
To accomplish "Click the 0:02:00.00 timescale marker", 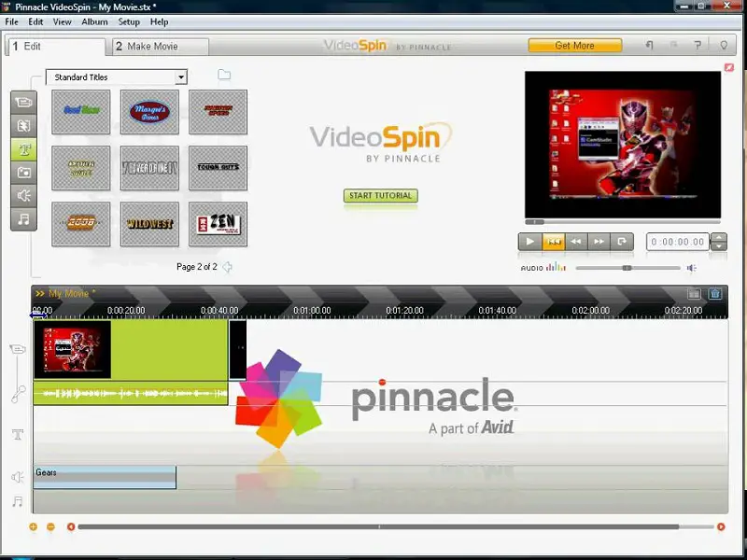I will (x=591, y=311).
